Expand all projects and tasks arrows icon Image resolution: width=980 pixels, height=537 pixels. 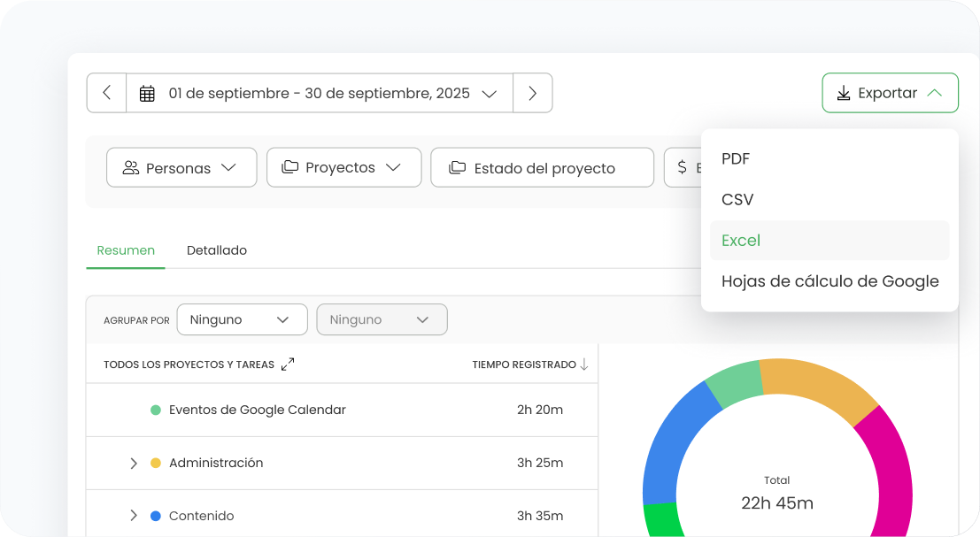pos(288,364)
